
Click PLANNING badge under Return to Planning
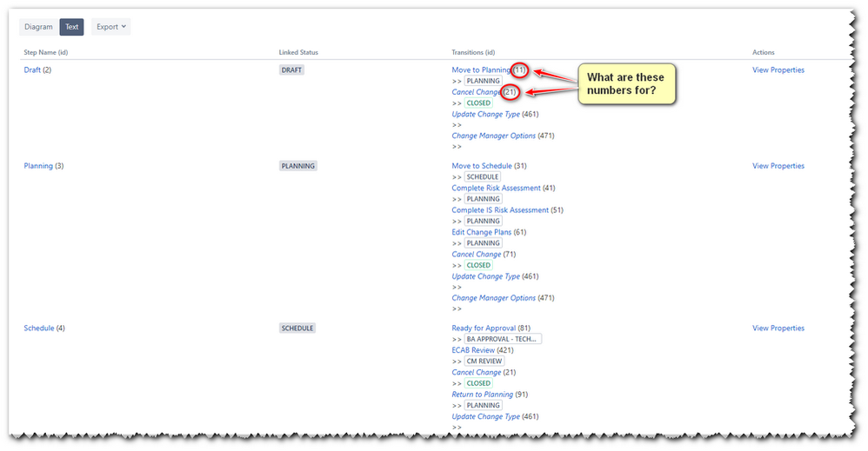coord(484,405)
